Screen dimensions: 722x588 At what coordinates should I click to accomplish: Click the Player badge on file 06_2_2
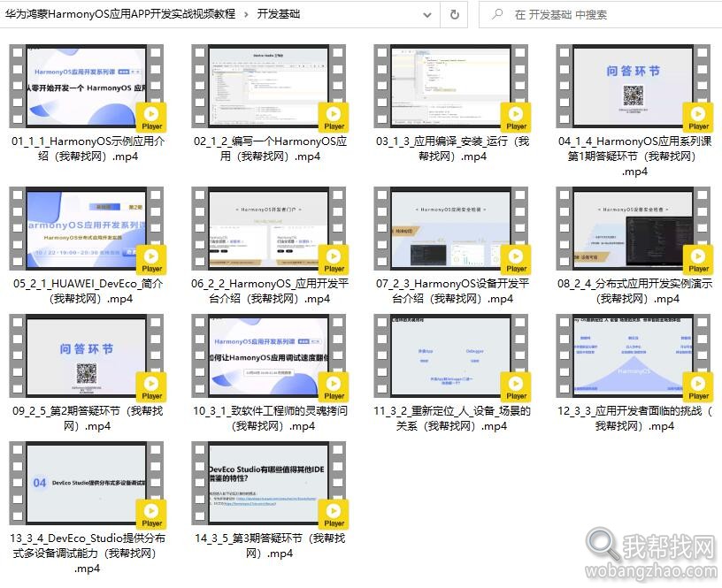[334, 261]
